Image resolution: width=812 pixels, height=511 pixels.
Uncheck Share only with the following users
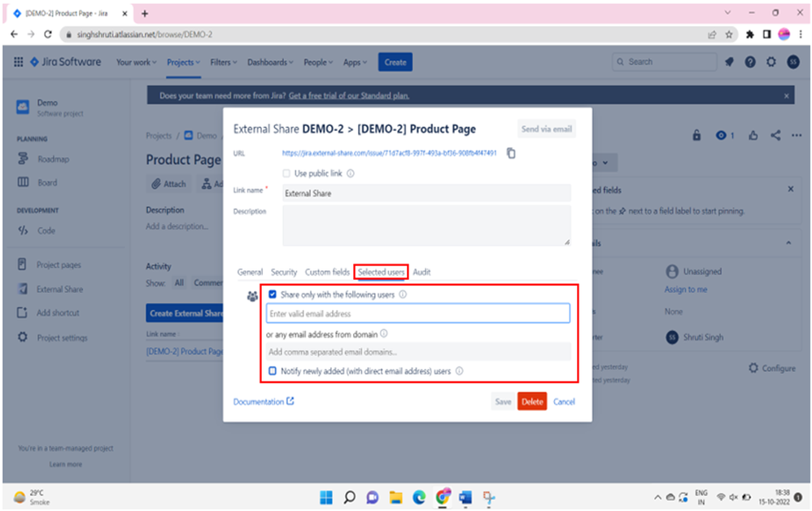pos(273,295)
